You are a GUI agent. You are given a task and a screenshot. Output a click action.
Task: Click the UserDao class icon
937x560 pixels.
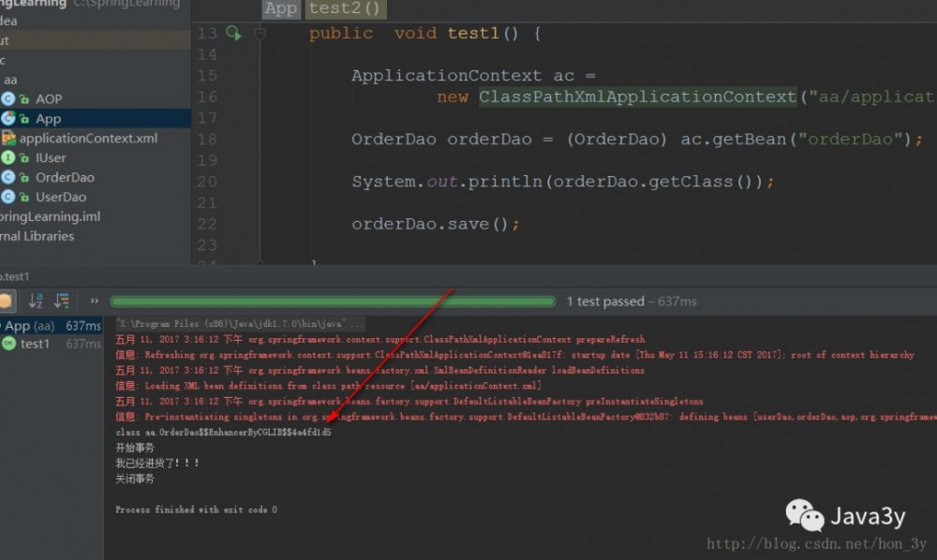click(x=7, y=197)
